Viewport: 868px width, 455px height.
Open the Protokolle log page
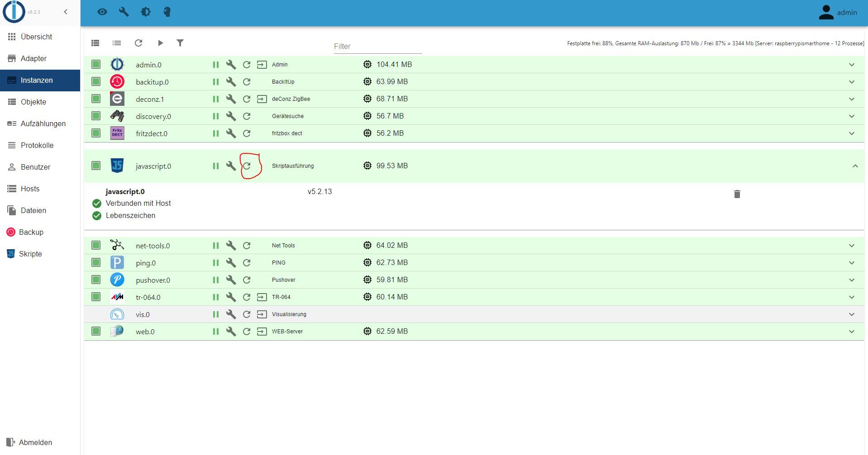40,145
